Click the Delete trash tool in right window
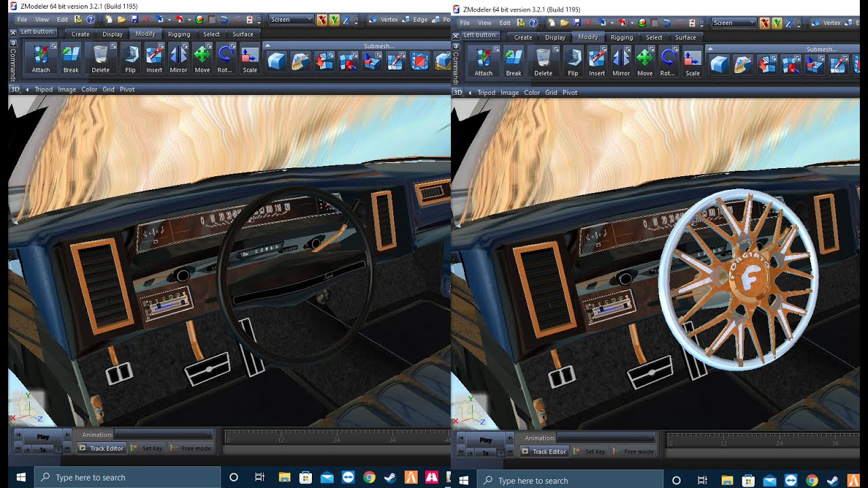This screenshot has height=488, width=868. point(543,62)
